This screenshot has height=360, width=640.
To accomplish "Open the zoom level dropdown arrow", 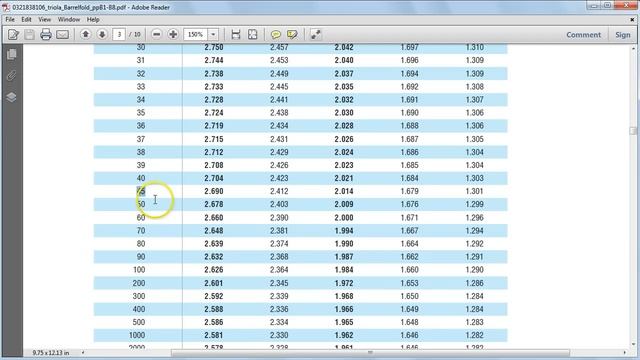I will point(213,35).
